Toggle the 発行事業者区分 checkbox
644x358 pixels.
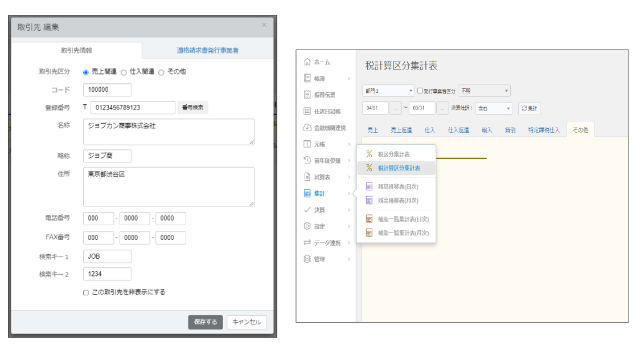click(x=420, y=91)
